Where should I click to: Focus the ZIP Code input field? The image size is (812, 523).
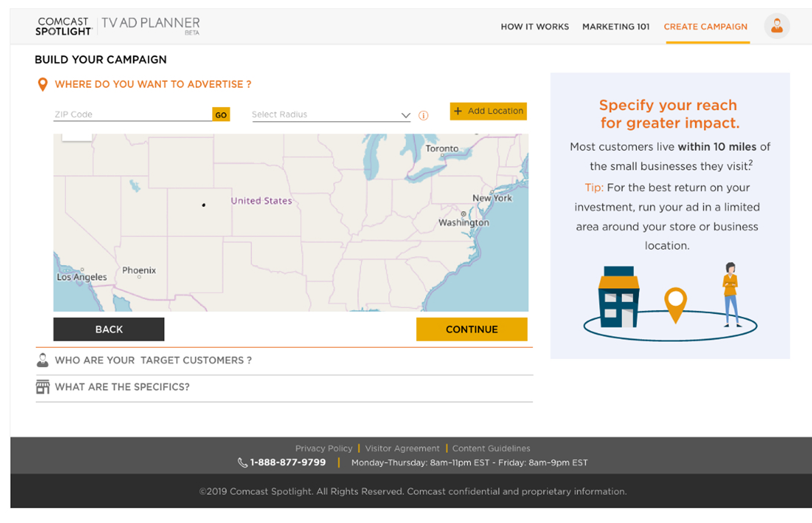tap(132, 115)
